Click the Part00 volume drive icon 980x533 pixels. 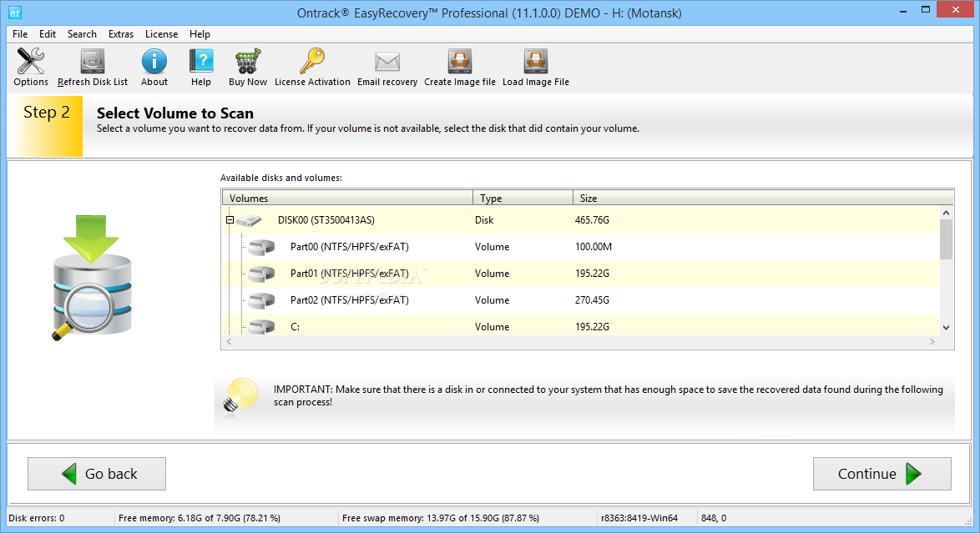261,247
